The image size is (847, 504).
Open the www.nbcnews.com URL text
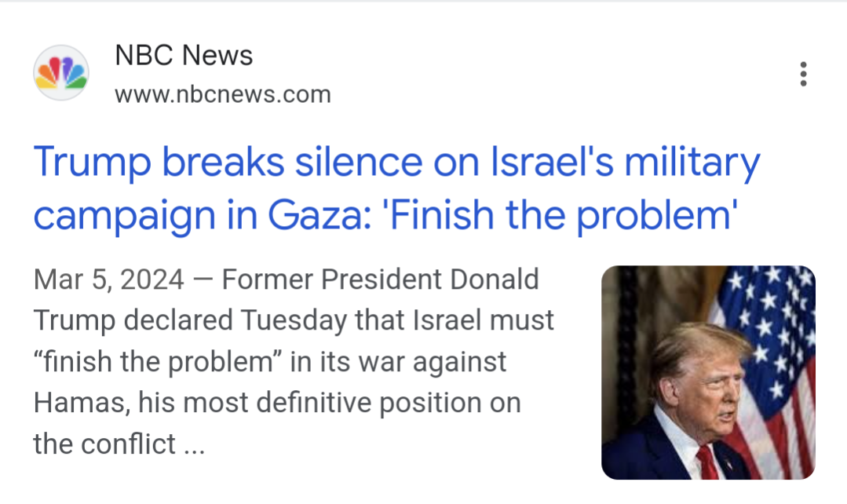tap(222, 95)
